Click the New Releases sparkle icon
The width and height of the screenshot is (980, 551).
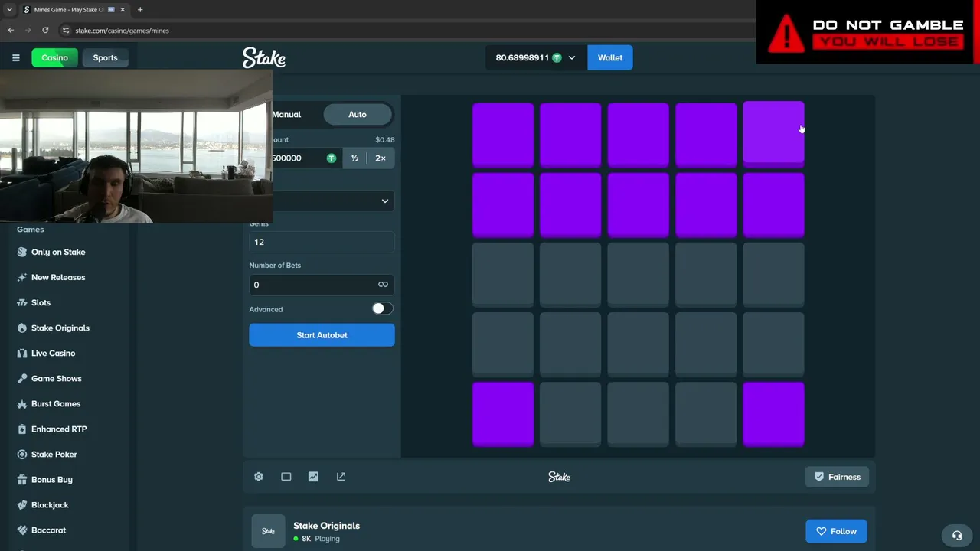point(22,277)
